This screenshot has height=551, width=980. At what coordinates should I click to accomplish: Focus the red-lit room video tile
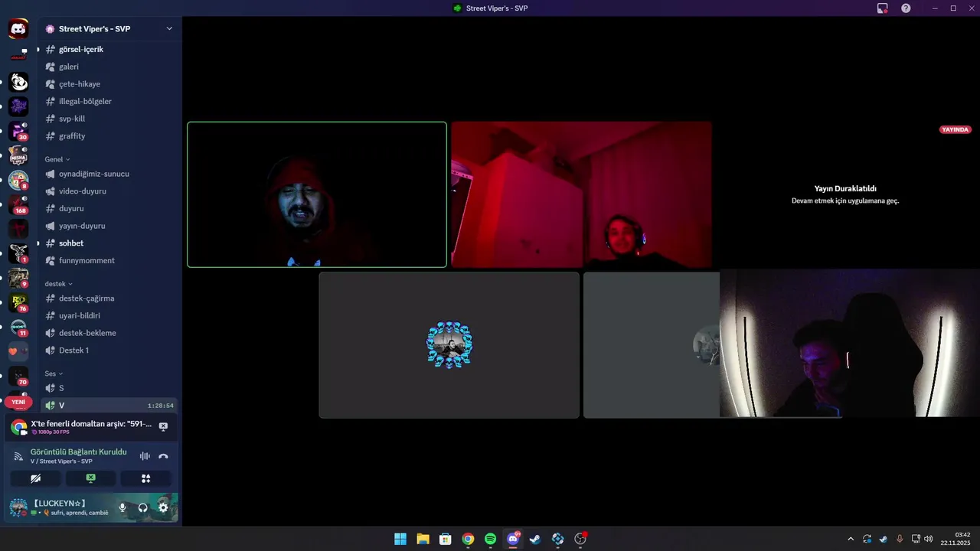pyautogui.click(x=581, y=194)
